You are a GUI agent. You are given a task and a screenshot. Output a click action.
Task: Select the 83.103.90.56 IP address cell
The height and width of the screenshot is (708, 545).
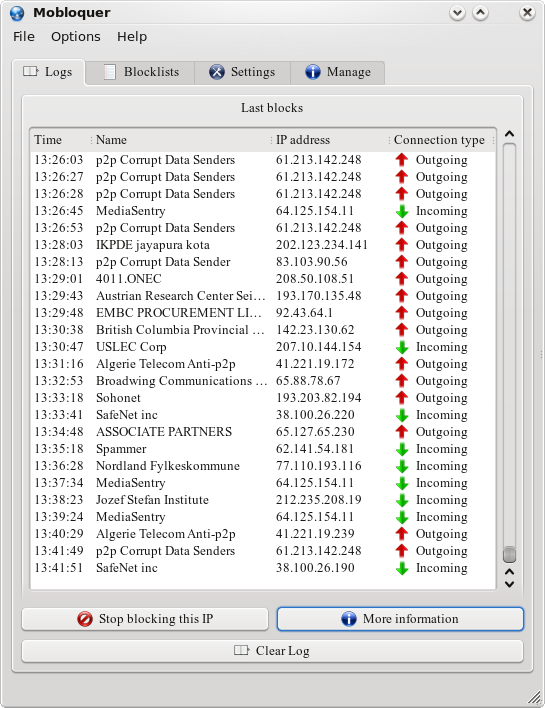pyautogui.click(x=312, y=262)
